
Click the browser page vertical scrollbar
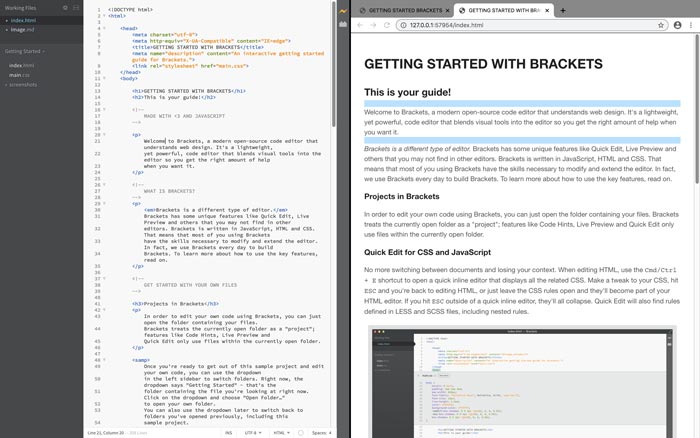697,107
